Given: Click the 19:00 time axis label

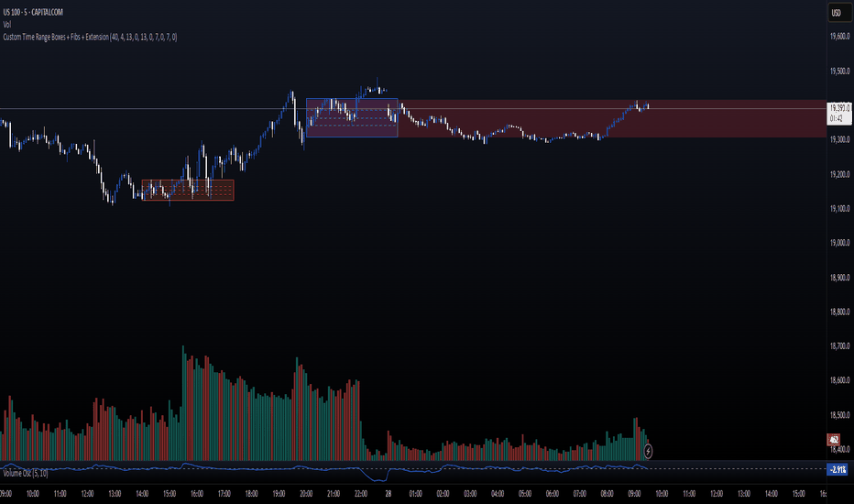Looking at the screenshot, I should coord(279,494).
